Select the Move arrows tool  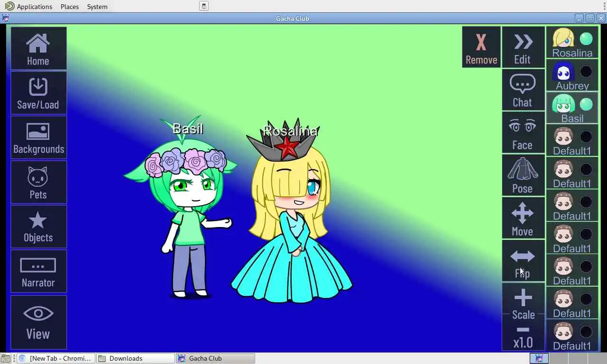tap(523, 218)
